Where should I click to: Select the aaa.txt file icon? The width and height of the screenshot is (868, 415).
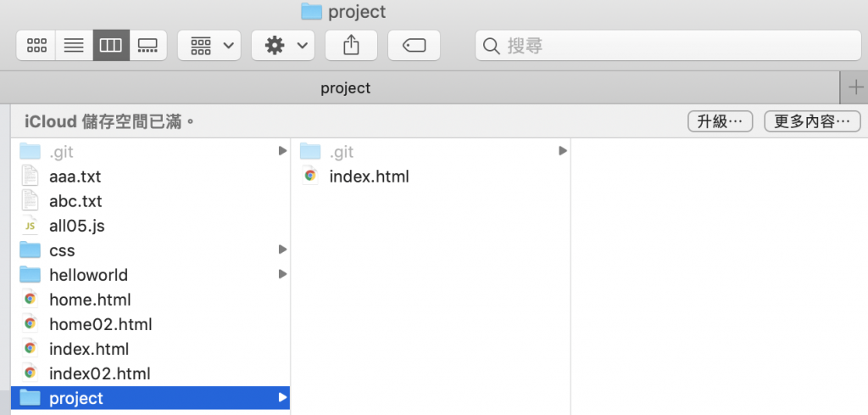point(30,177)
